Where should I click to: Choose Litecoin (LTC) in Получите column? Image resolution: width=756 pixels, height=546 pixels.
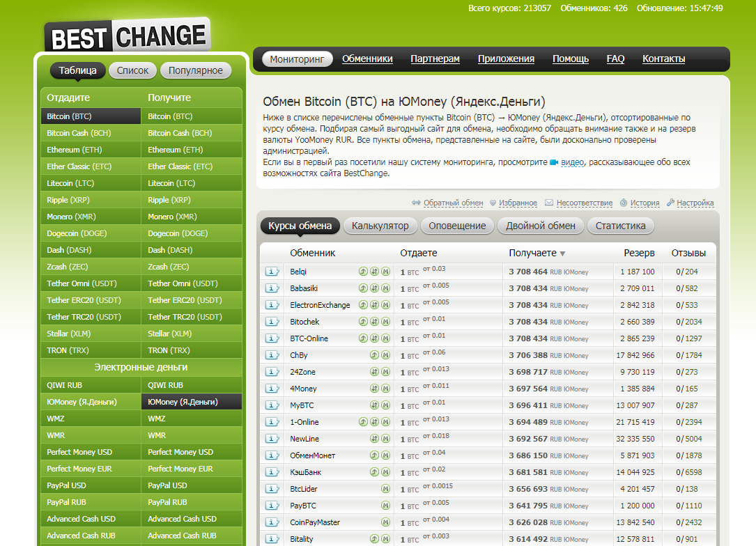click(x=192, y=183)
